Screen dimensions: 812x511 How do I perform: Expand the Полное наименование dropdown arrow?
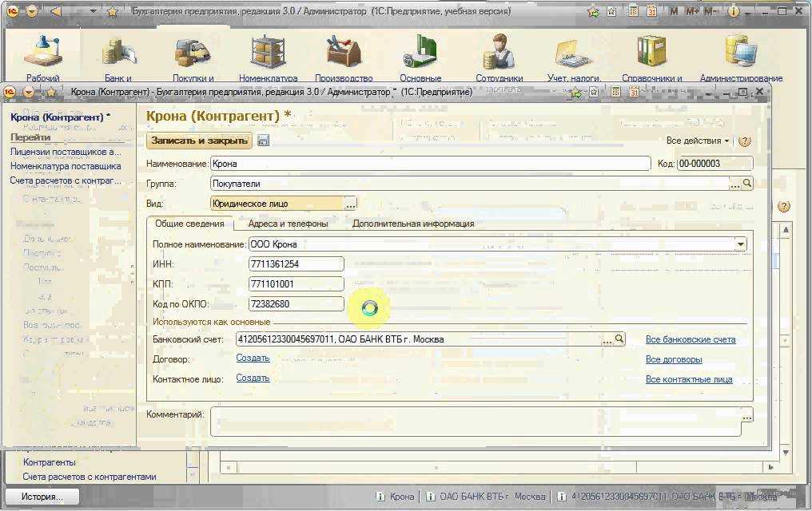point(741,244)
